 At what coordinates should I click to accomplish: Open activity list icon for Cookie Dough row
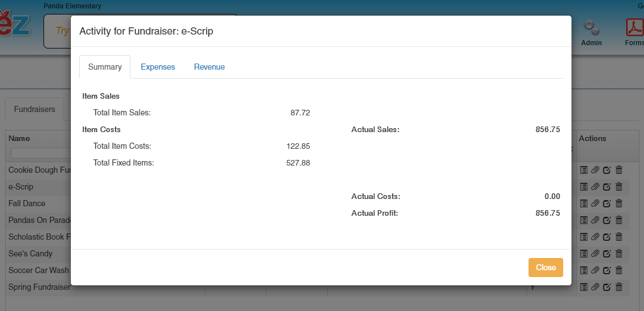[x=584, y=170]
